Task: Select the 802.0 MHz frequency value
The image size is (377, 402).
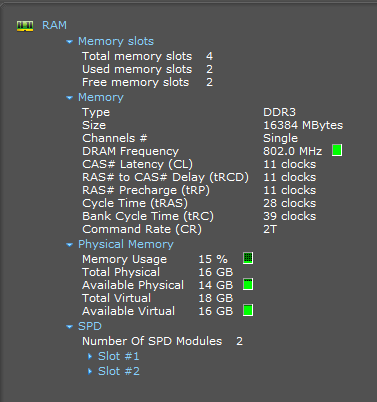Action: click(293, 151)
